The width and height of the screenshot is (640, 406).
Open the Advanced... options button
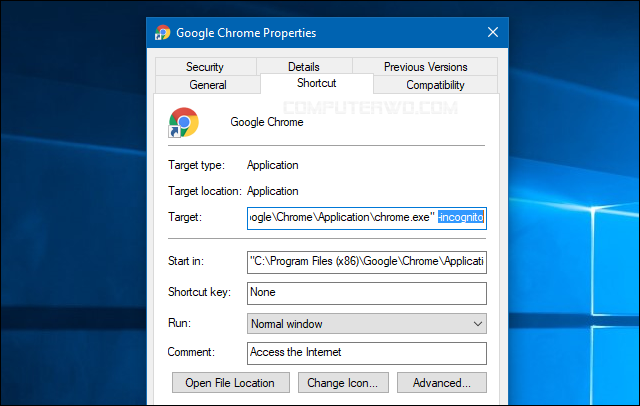442,383
